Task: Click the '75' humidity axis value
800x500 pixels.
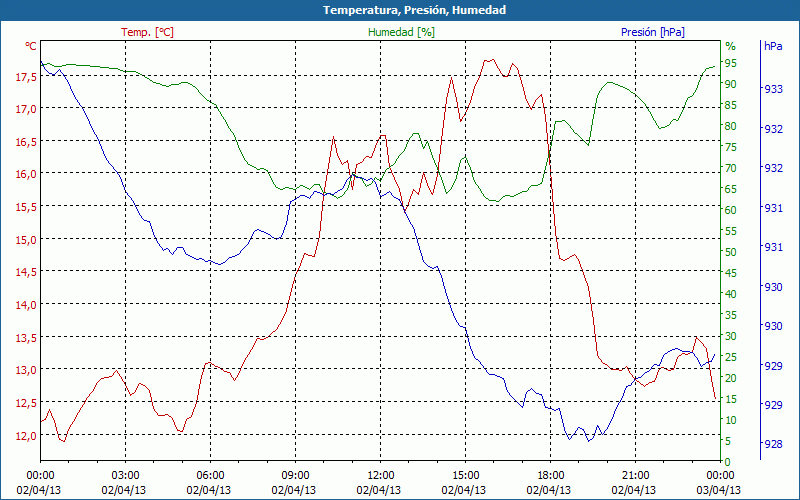Action: coord(730,147)
